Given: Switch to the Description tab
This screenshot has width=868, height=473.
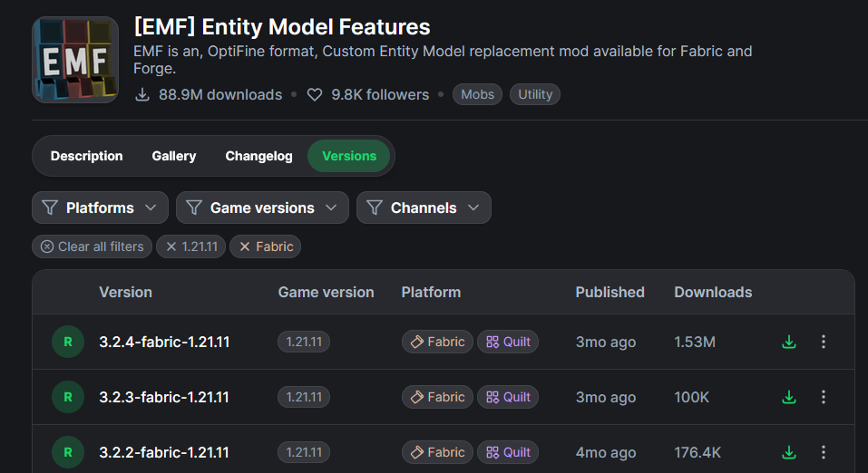Looking at the screenshot, I should [x=87, y=156].
